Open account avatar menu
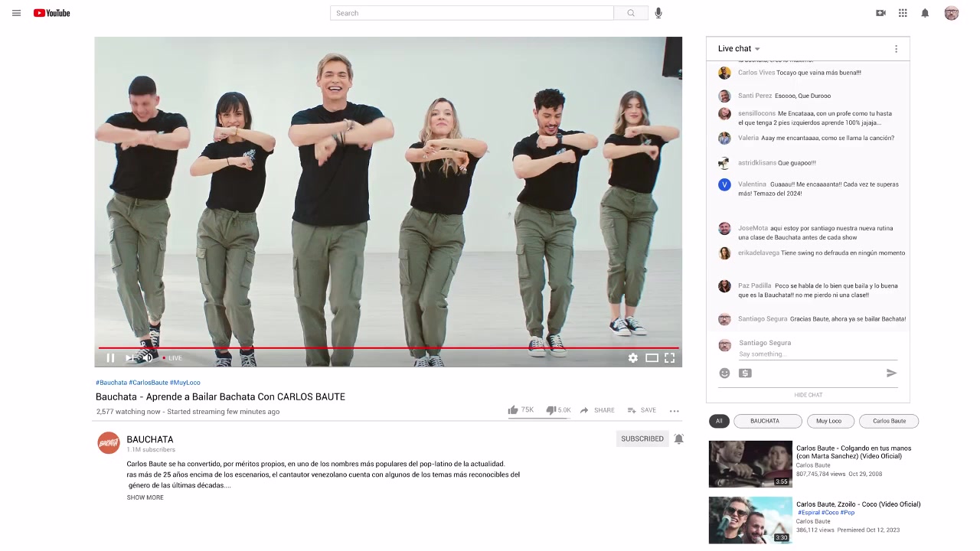This screenshot has height=551, width=980. pos(952,13)
